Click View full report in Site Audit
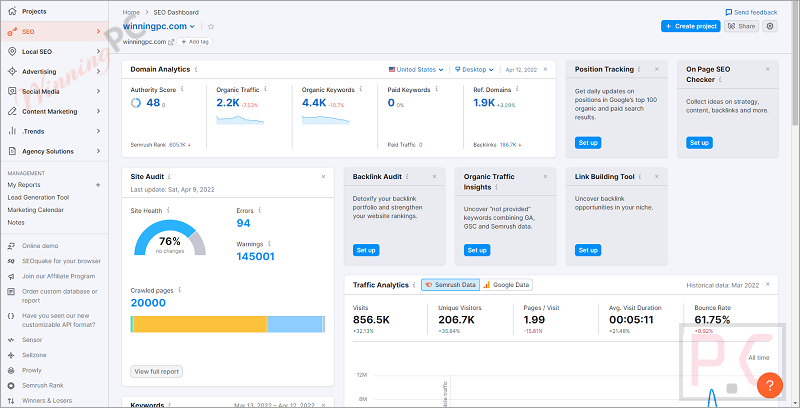 coord(157,372)
